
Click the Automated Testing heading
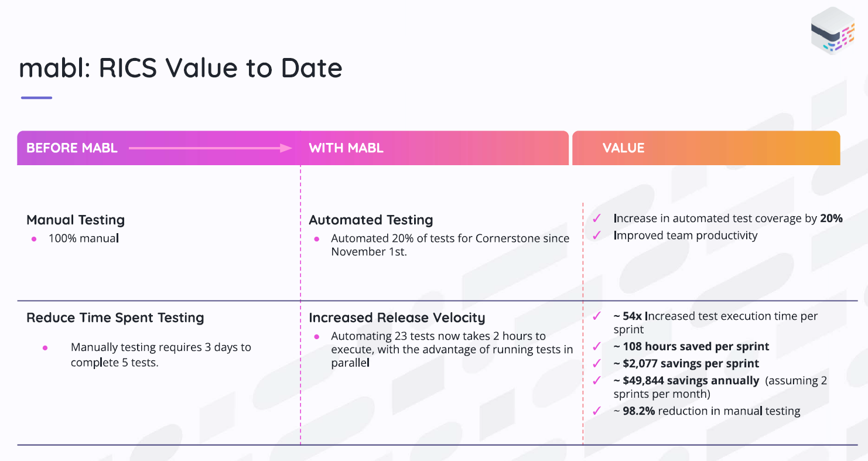pos(371,220)
